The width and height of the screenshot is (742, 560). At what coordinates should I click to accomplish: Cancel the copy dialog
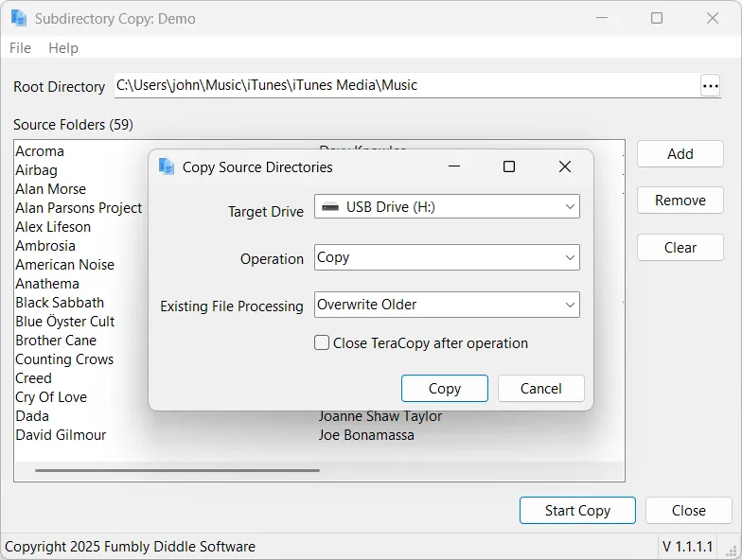click(x=541, y=388)
